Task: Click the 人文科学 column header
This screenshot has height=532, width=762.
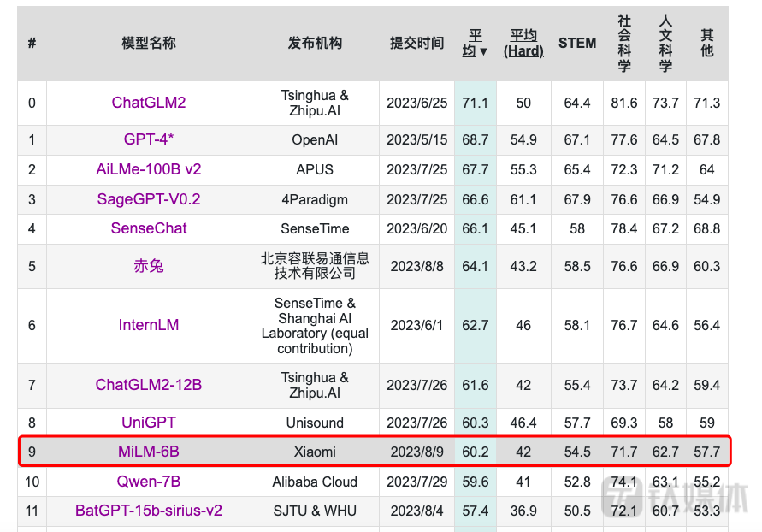Action: click(x=665, y=44)
